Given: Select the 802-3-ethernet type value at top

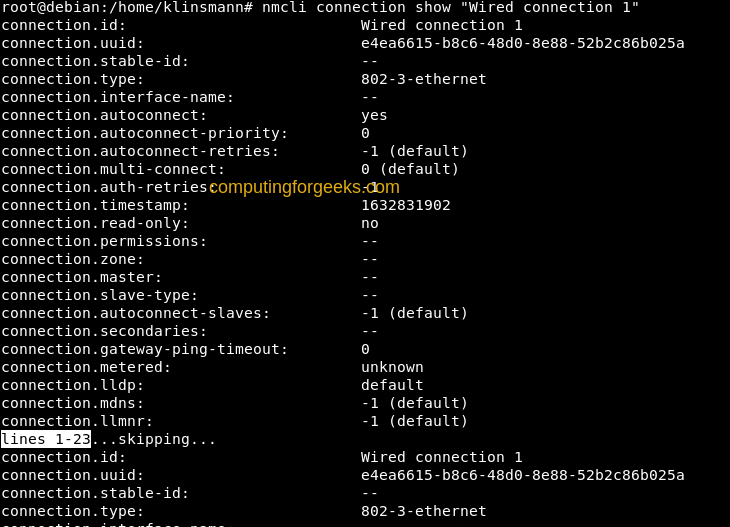Looking at the screenshot, I should pos(423,79).
